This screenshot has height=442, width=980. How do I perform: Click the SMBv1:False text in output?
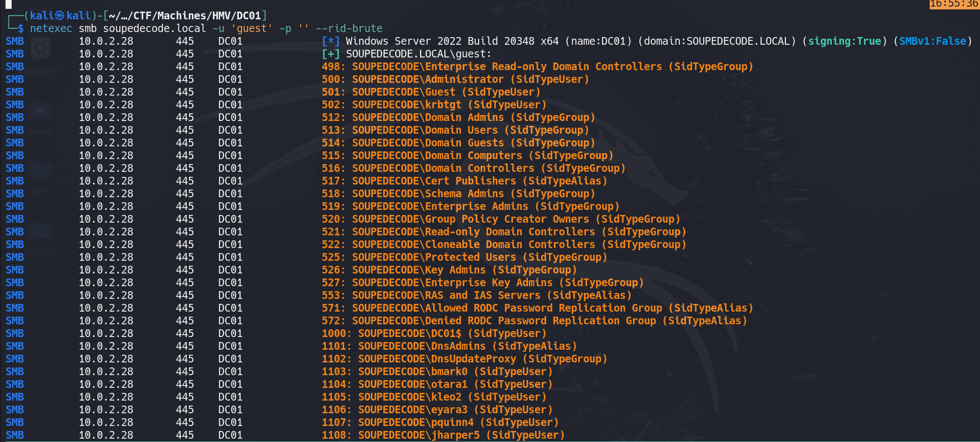click(x=932, y=41)
